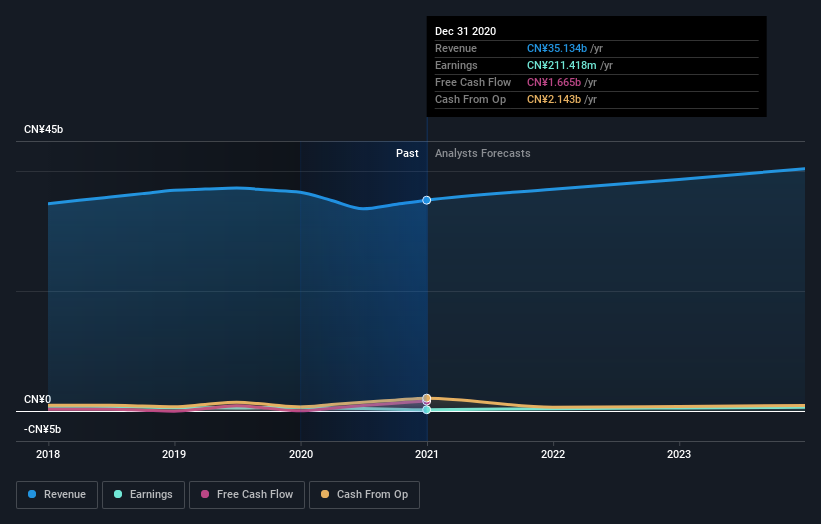This screenshot has height=524, width=821.
Task: Click the CN¥2.143b cash from op value
Action: (554, 99)
